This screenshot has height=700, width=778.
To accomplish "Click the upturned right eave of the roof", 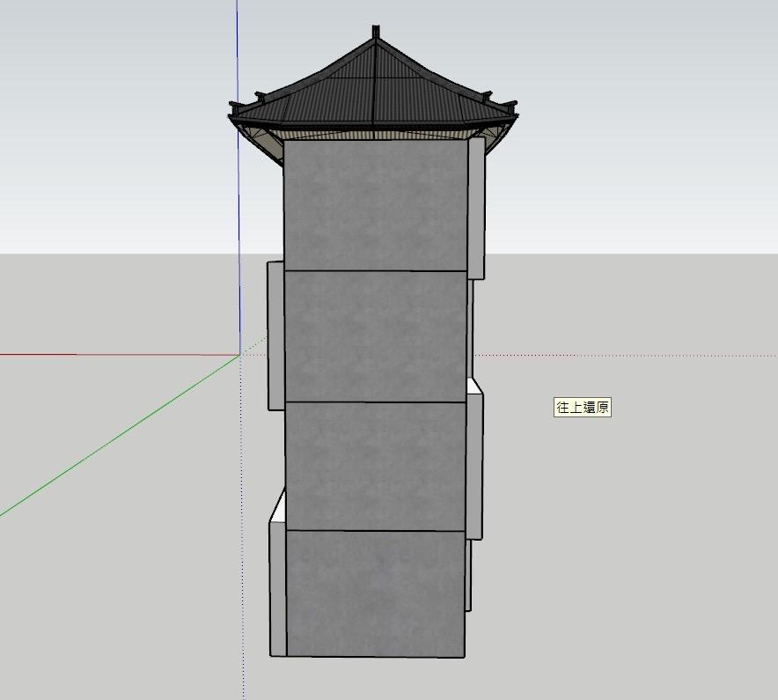I will (x=515, y=106).
